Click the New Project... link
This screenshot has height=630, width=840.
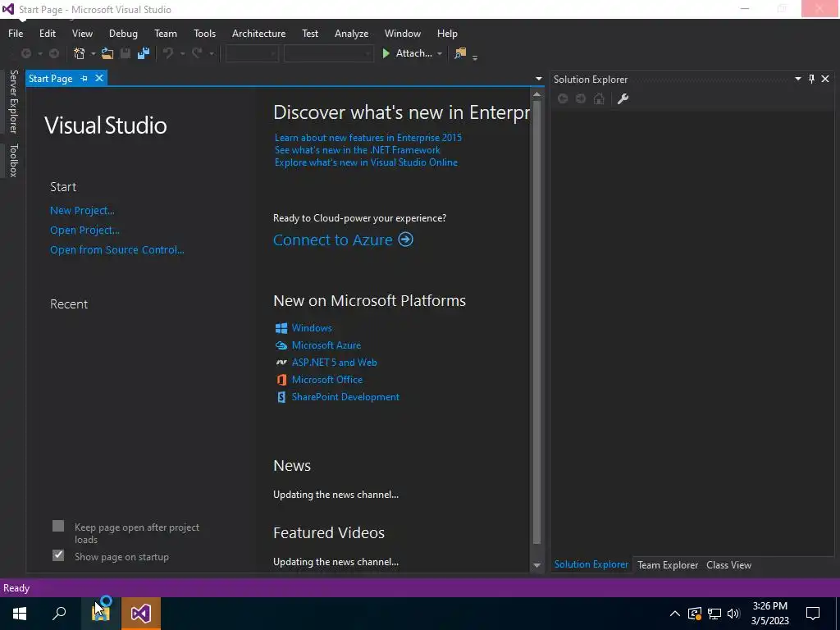coord(82,211)
